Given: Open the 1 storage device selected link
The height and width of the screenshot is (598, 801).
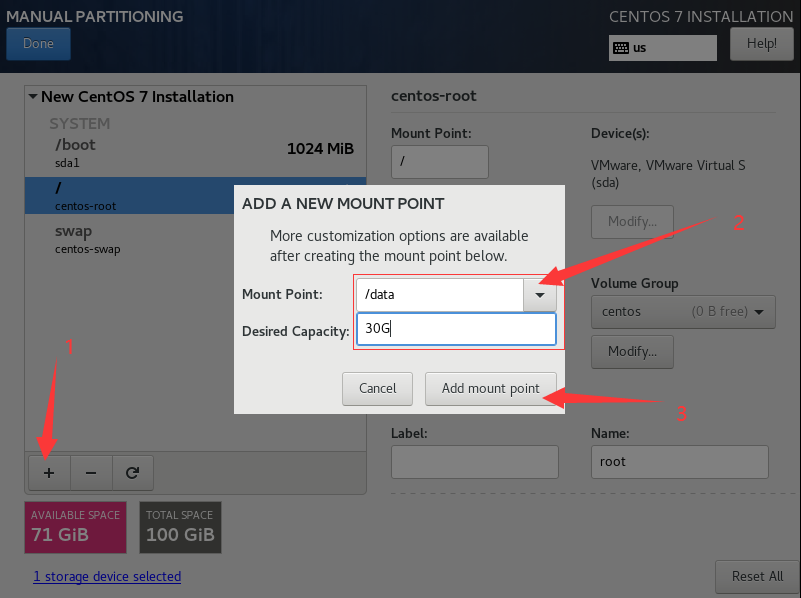Looking at the screenshot, I should [x=107, y=577].
